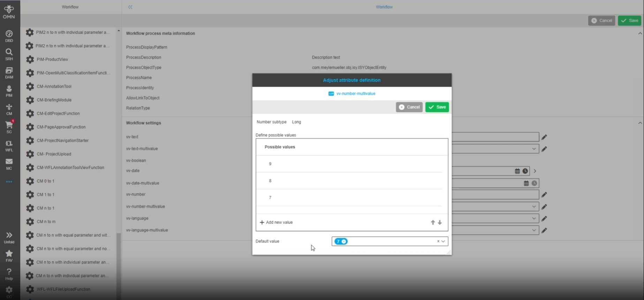
Task: Remove the 7 tag from Default value
Action: 344,241
